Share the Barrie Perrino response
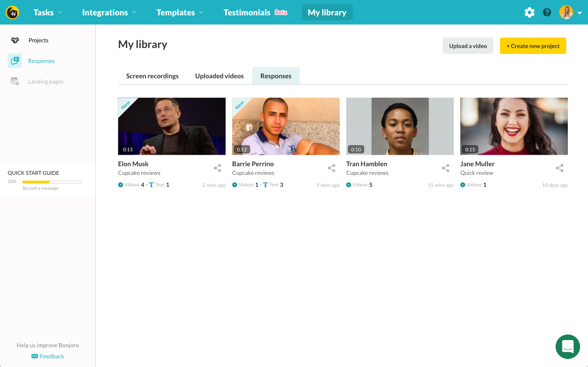The width and height of the screenshot is (588, 367). 331,168
